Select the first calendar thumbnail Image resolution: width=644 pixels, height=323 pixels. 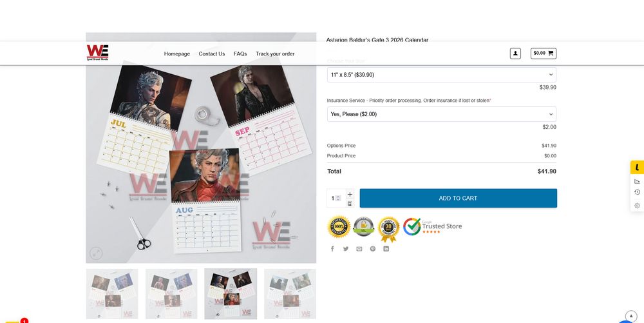point(112,294)
